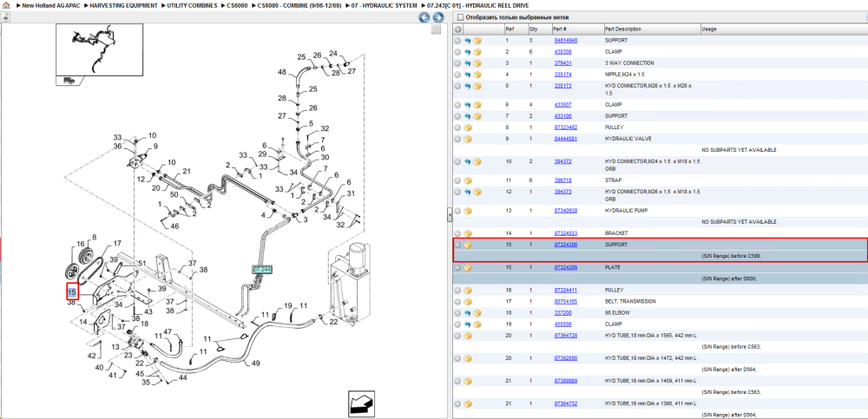Open part number 80754165 link
Viewport: 868px width, 419px height.
(x=566, y=301)
